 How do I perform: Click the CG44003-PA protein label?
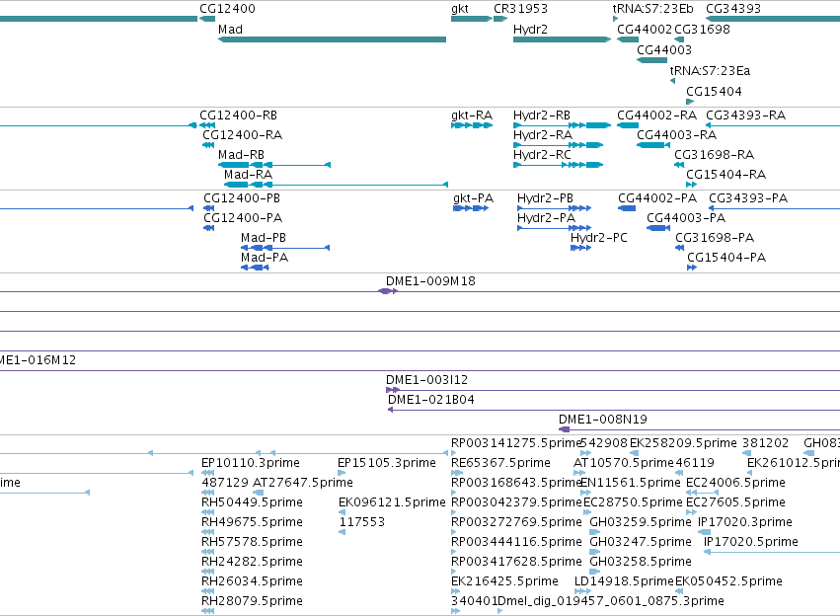coord(686,218)
